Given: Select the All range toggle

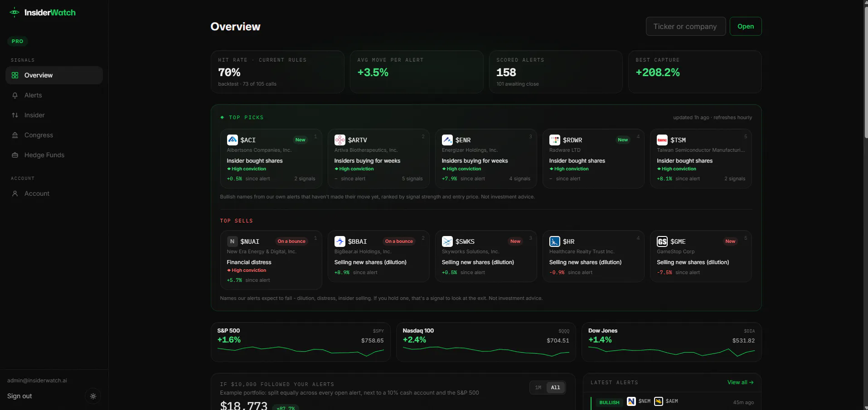Looking at the screenshot, I should (556, 387).
